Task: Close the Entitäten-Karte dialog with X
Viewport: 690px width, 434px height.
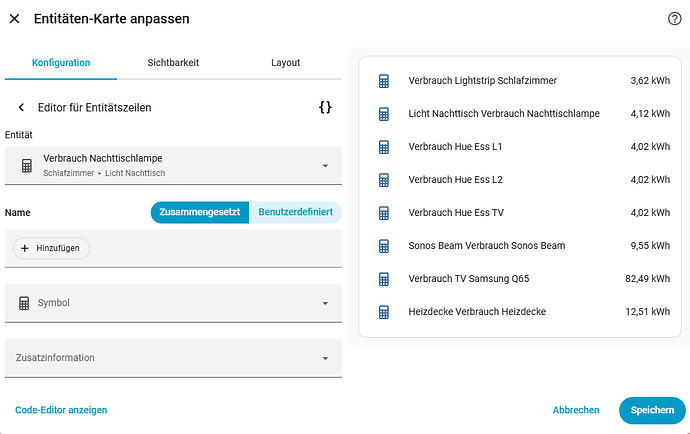Action: pyautogui.click(x=14, y=18)
